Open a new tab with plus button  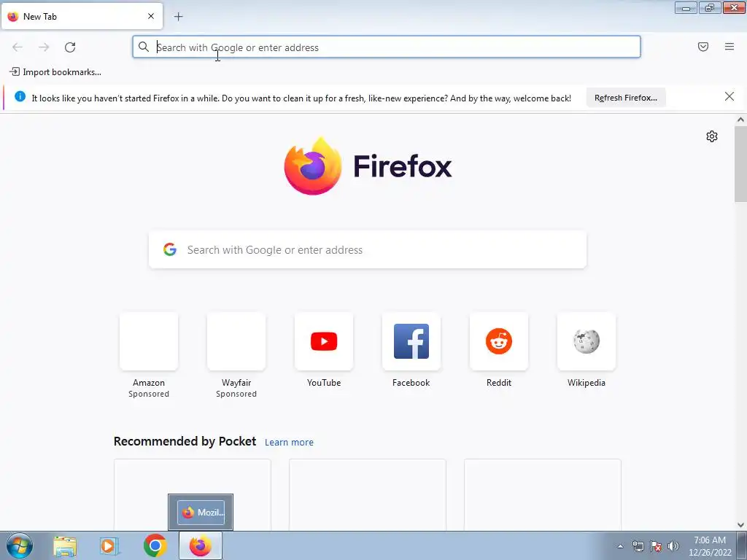coord(178,17)
